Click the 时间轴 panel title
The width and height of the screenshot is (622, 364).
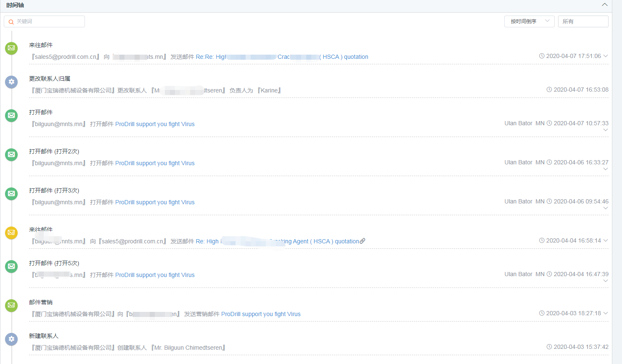[15, 5]
